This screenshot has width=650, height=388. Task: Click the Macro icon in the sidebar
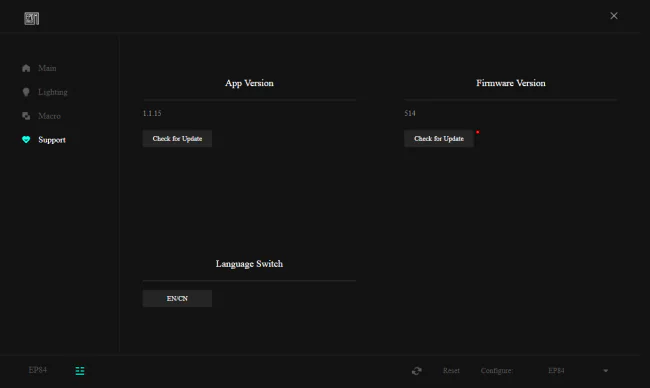pyautogui.click(x=26, y=116)
